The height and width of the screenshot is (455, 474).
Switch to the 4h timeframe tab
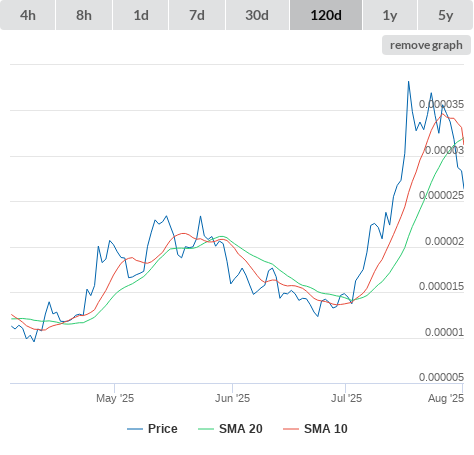[28, 15]
